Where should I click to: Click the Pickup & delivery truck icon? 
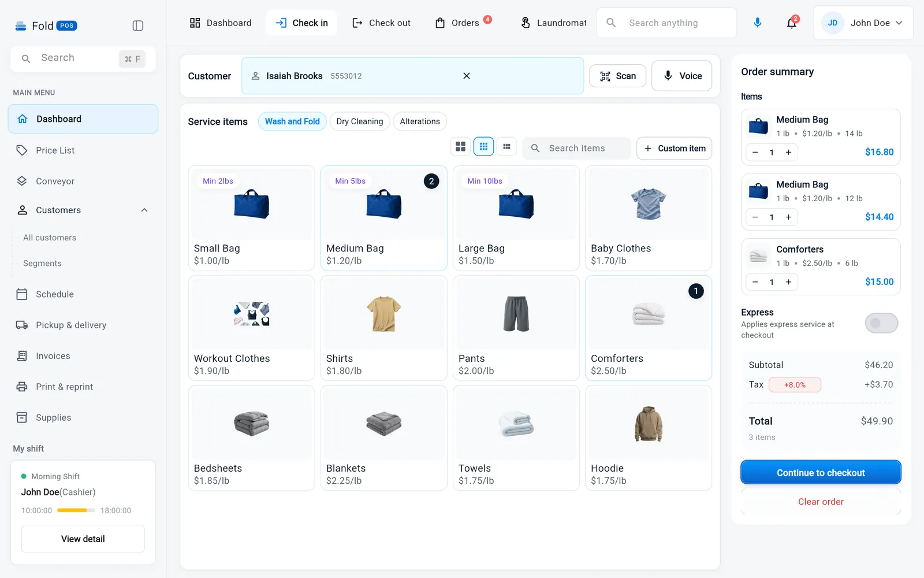[x=22, y=325]
